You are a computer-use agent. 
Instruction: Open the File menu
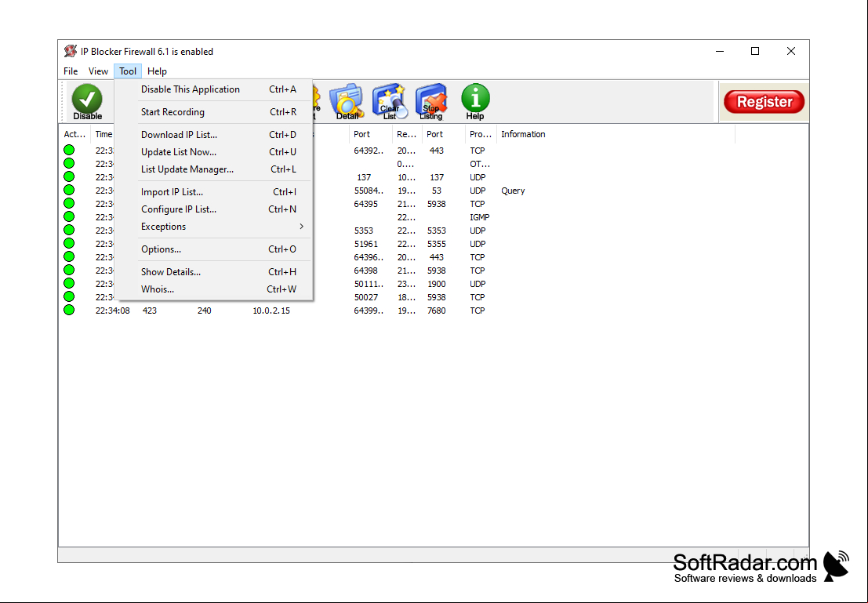[x=71, y=71]
